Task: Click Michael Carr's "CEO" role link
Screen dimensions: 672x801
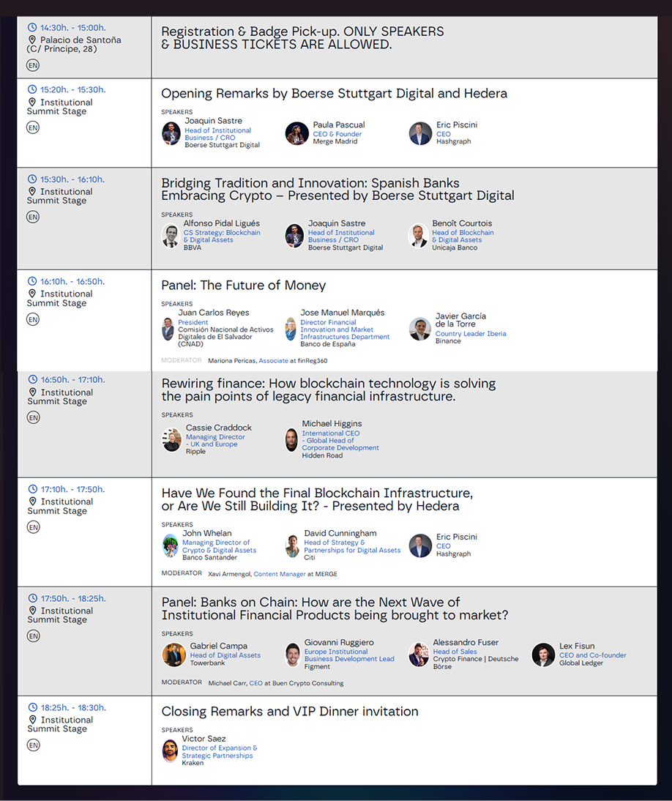Action: click(255, 683)
